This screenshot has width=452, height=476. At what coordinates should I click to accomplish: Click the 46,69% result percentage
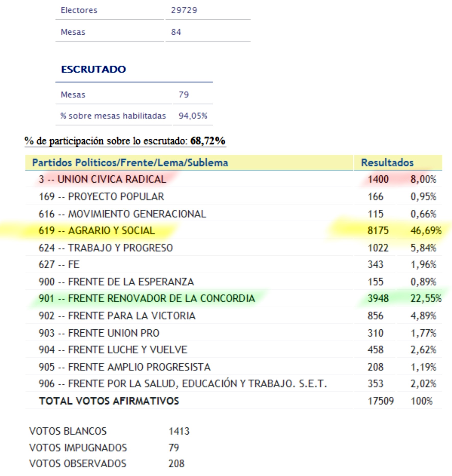pos(426,231)
